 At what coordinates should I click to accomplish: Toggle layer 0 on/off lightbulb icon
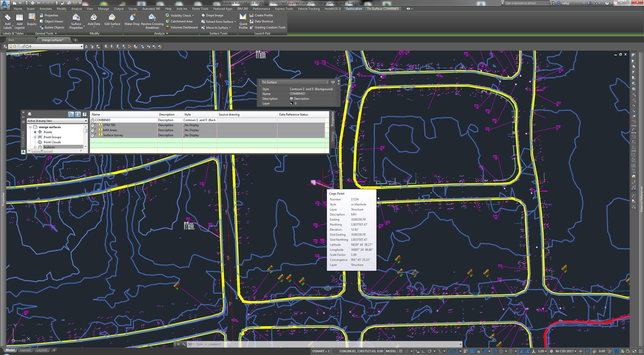11,47
